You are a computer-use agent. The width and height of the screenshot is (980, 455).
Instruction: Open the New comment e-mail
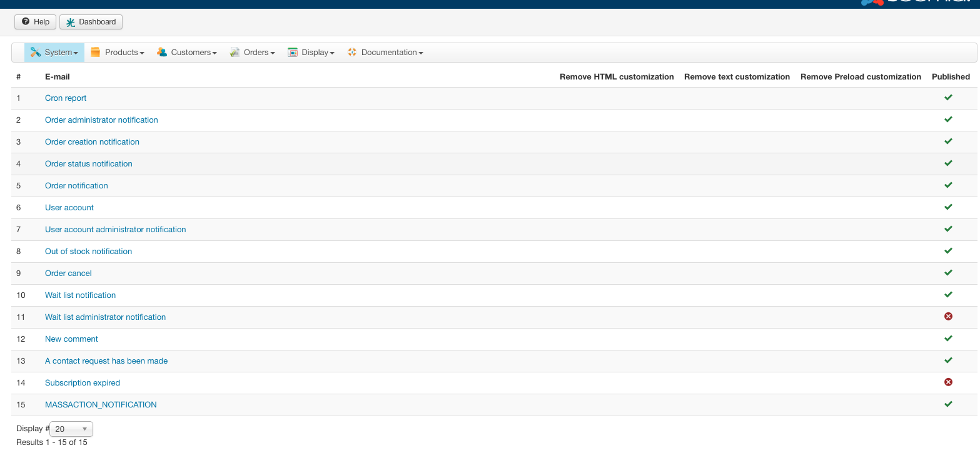[71, 339]
